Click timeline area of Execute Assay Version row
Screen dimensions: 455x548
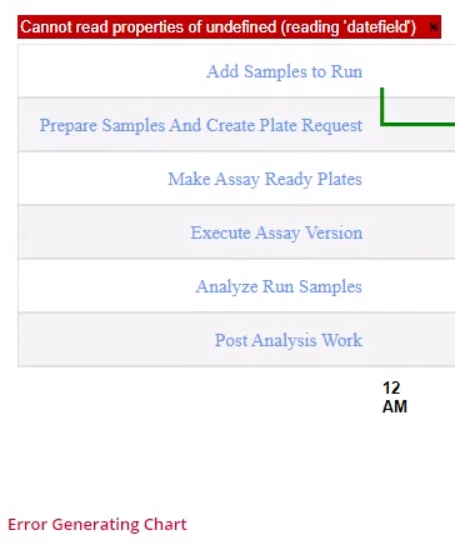(x=411, y=232)
